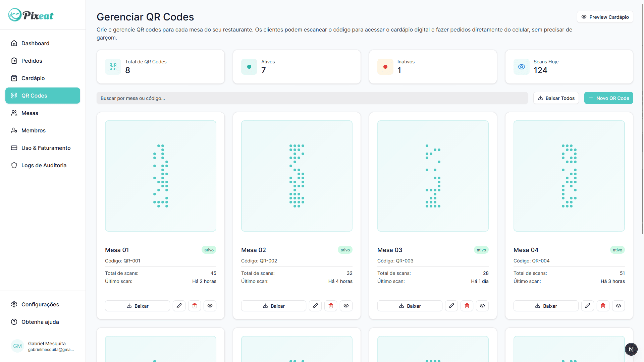Click the Membros sidebar icon

pyautogui.click(x=14, y=130)
